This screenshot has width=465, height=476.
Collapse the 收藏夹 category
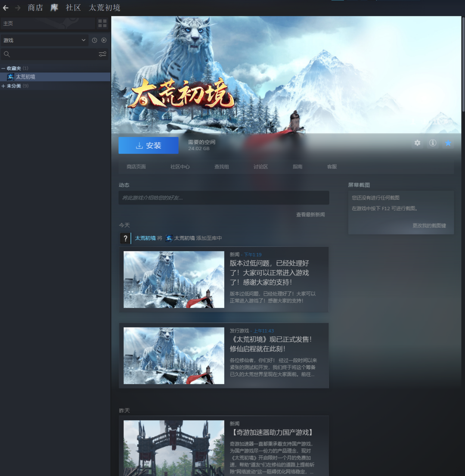click(x=3, y=68)
